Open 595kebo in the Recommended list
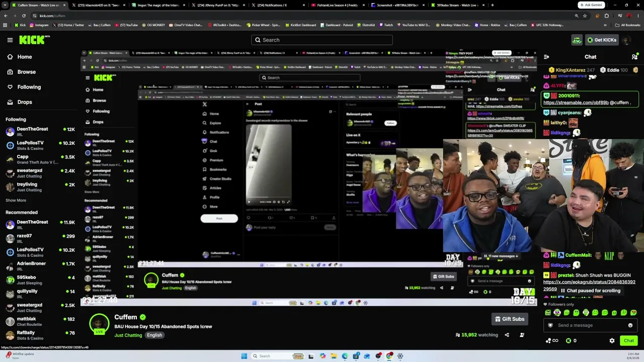The height and width of the screenshot is (362, 644). pyautogui.click(x=40, y=280)
